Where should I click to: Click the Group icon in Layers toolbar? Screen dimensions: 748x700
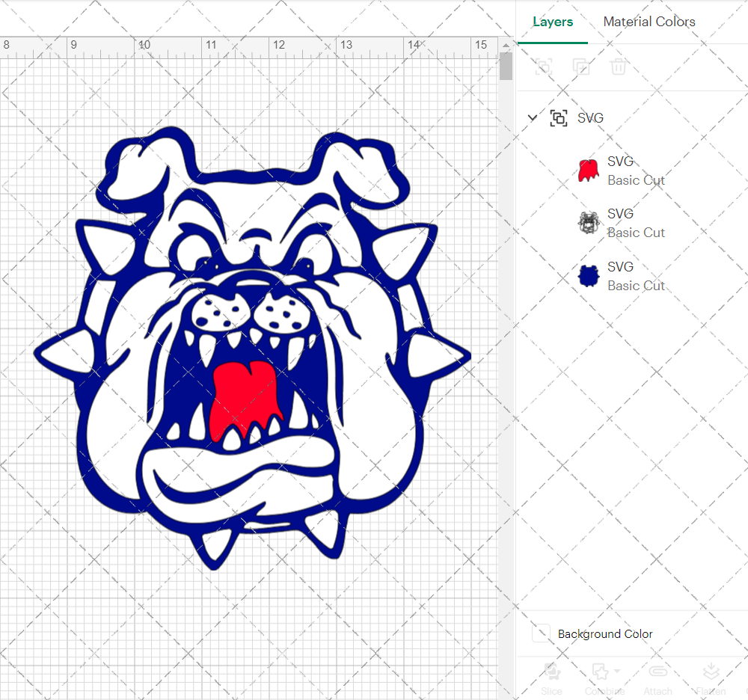tap(543, 67)
